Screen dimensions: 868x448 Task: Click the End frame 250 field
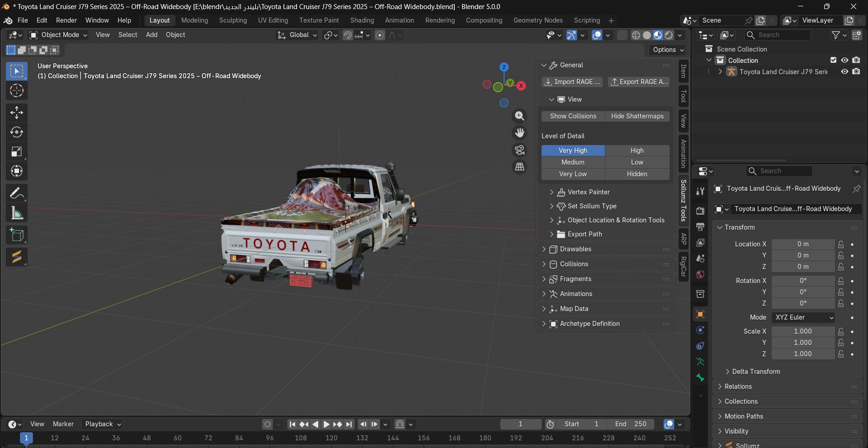[x=631, y=424]
